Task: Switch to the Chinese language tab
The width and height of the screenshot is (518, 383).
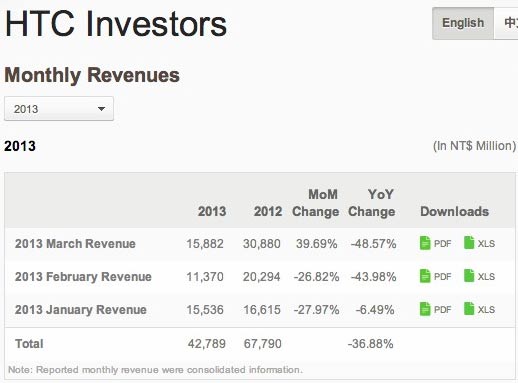Action: coord(506,23)
